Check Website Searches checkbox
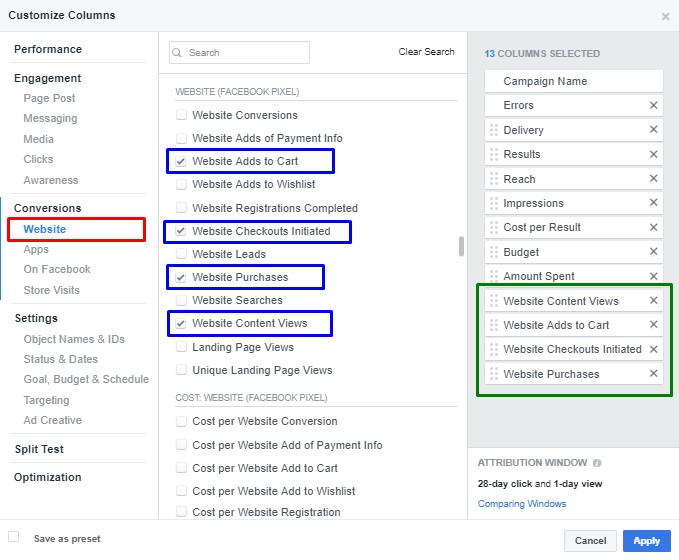The width and height of the screenshot is (679, 560). [181, 300]
